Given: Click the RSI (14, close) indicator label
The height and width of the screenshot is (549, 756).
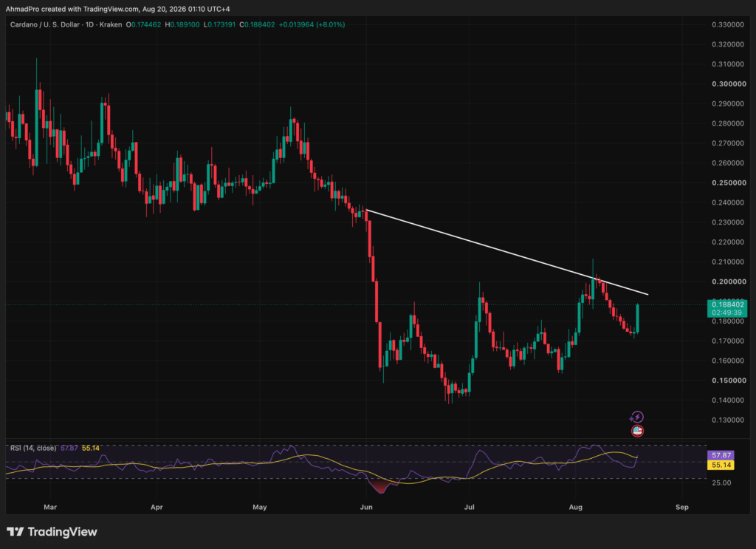Looking at the screenshot, I should (33, 449).
